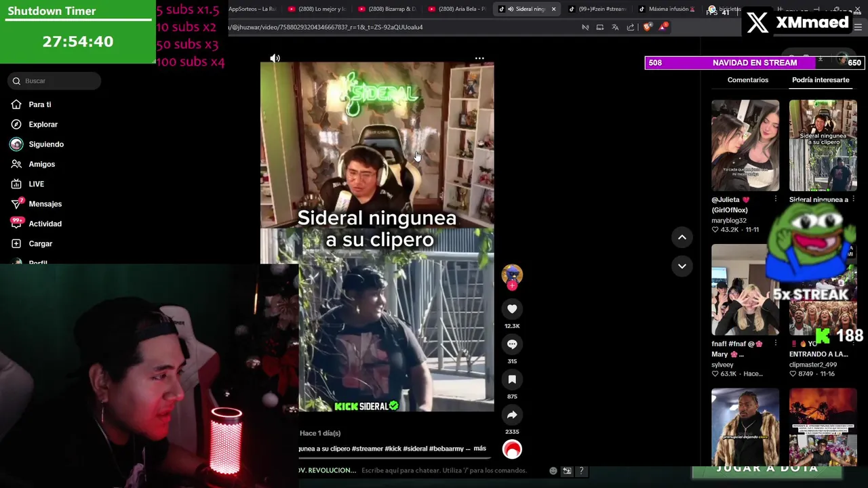Click the plus-square icon next to Cargar
Viewport: 868px width, 488px height.
pyautogui.click(x=16, y=244)
